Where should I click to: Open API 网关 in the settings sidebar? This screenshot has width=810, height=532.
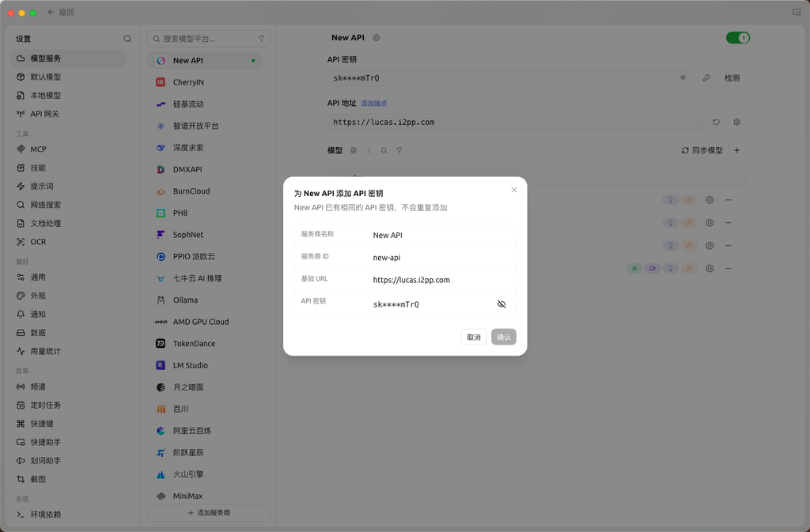[69, 114]
